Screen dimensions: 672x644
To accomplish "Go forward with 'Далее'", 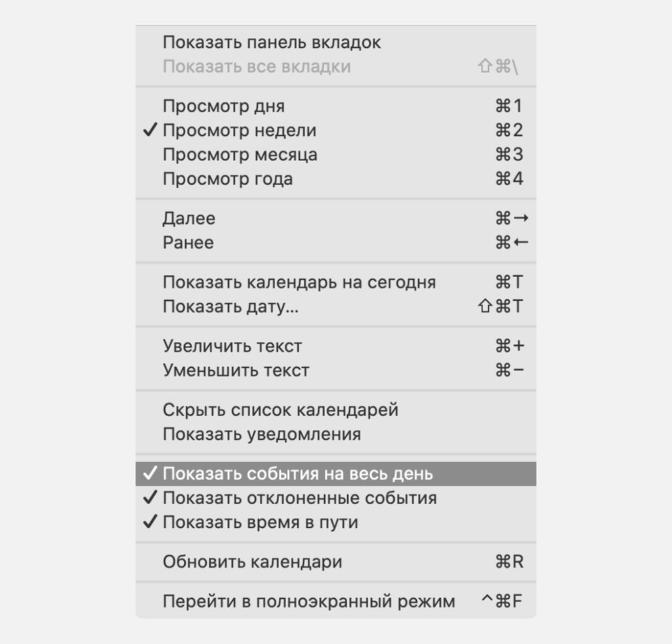I will [x=189, y=219].
